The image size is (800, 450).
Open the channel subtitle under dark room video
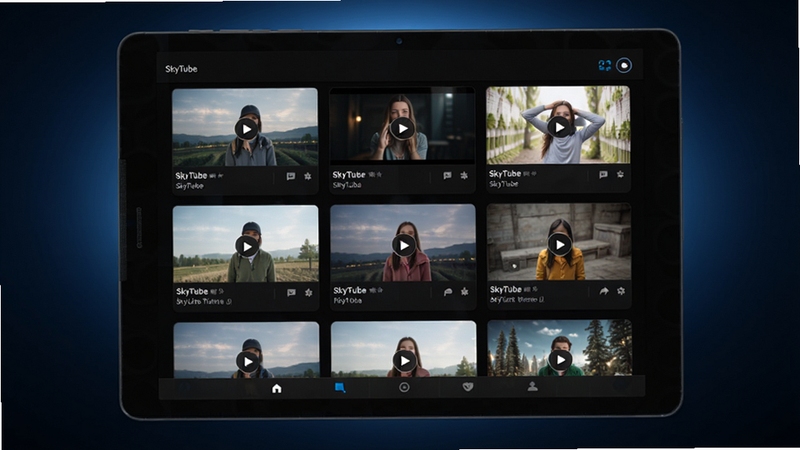347,185
